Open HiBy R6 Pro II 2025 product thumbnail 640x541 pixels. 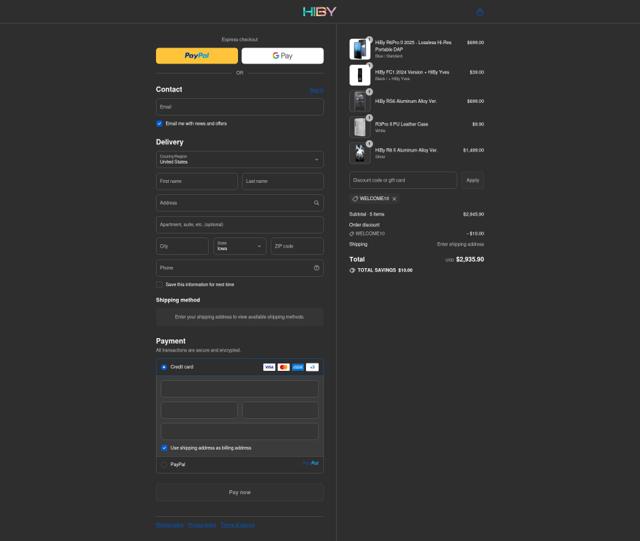click(x=360, y=49)
